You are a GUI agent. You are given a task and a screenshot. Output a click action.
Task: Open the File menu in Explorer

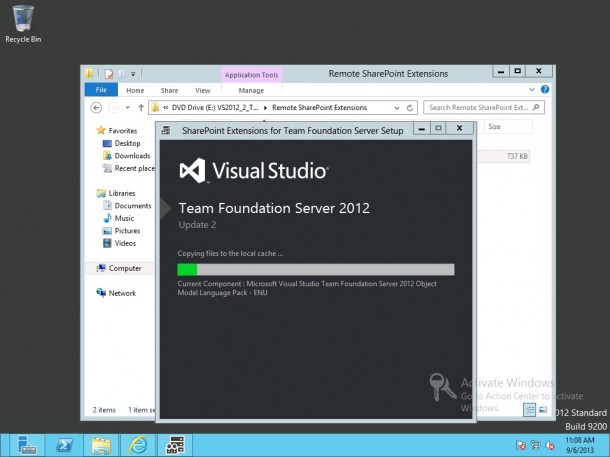click(x=101, y=90)
